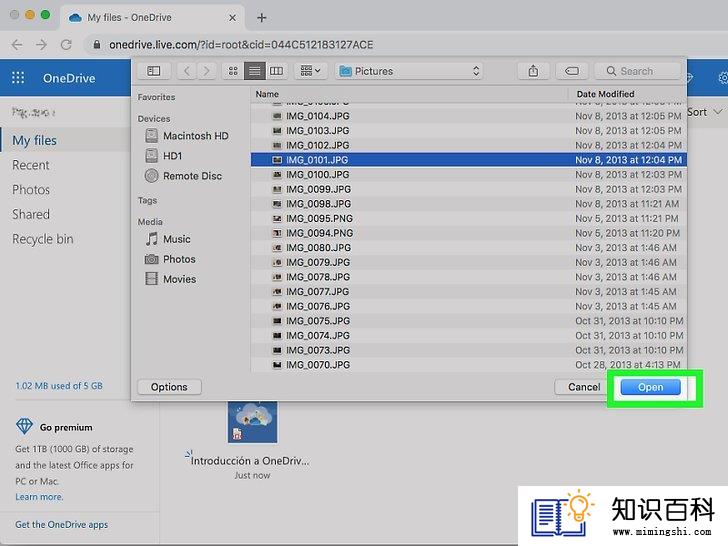The height and width of the screenshot is (546, 728).
Task: Open the Sort dropdown in OneDrive
Action: tap(704, 112)
